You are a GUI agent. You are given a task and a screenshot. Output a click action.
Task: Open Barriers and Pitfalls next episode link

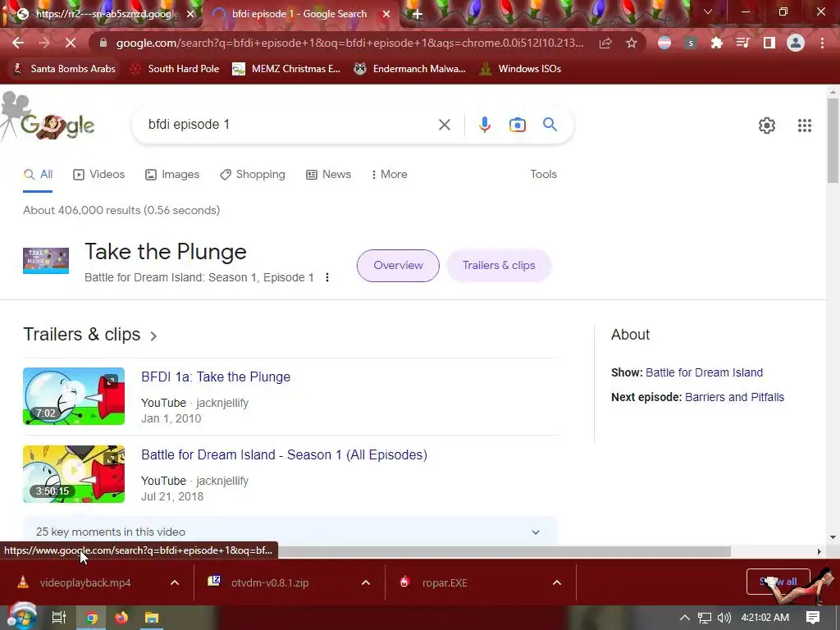click(734, 397)
